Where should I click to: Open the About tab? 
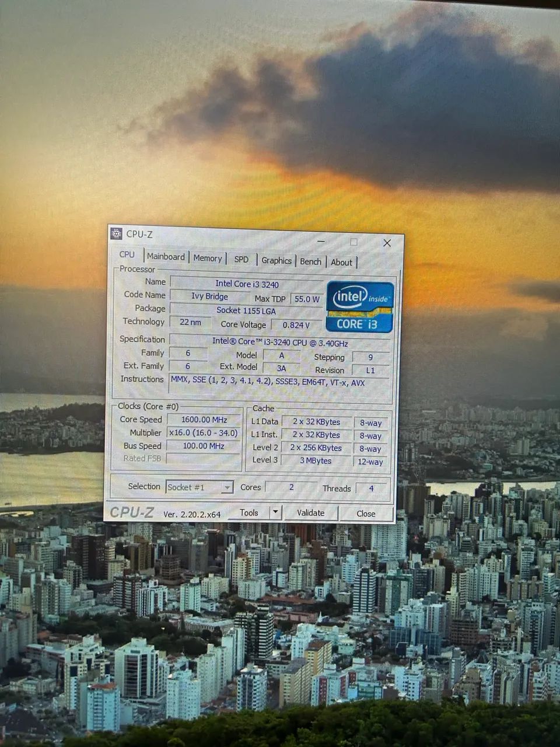click(342, 263)
